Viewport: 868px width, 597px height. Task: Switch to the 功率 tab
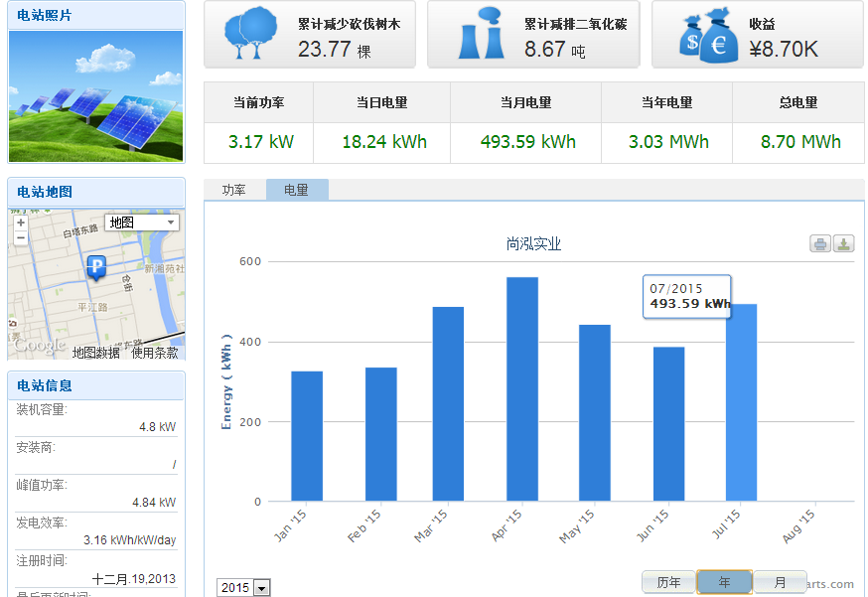(x=234, y=190)
